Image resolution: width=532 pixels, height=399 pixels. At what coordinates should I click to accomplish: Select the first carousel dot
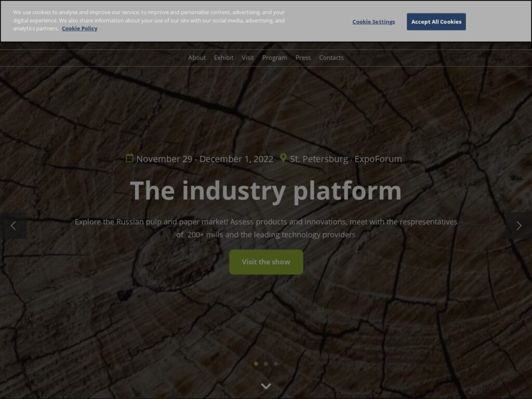coord(256,363)
